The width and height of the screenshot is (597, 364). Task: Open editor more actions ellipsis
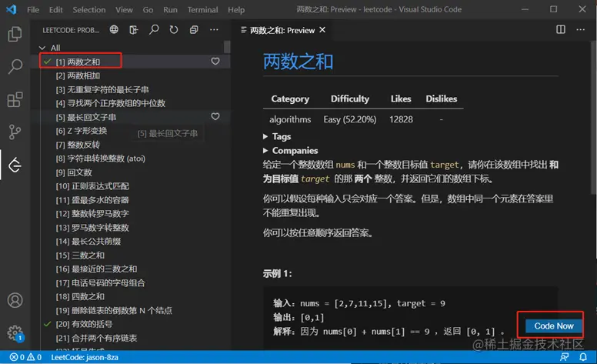580,29
